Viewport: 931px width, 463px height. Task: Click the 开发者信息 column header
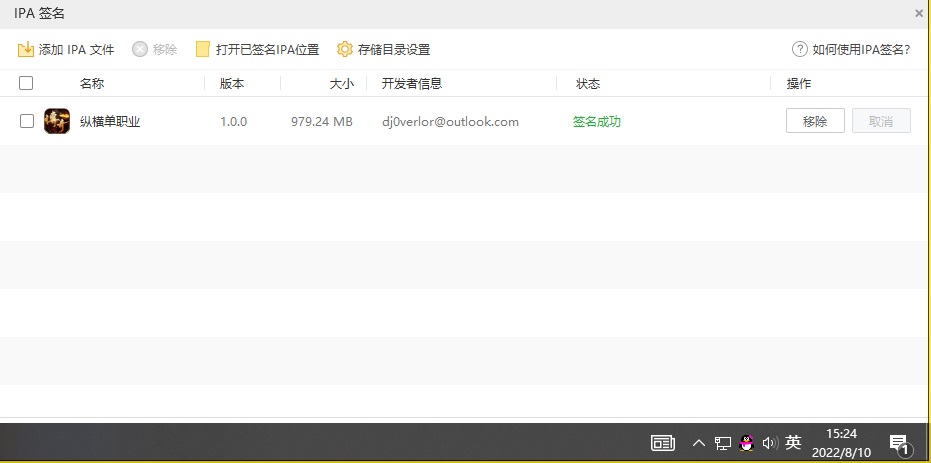(x=412, y=84)
